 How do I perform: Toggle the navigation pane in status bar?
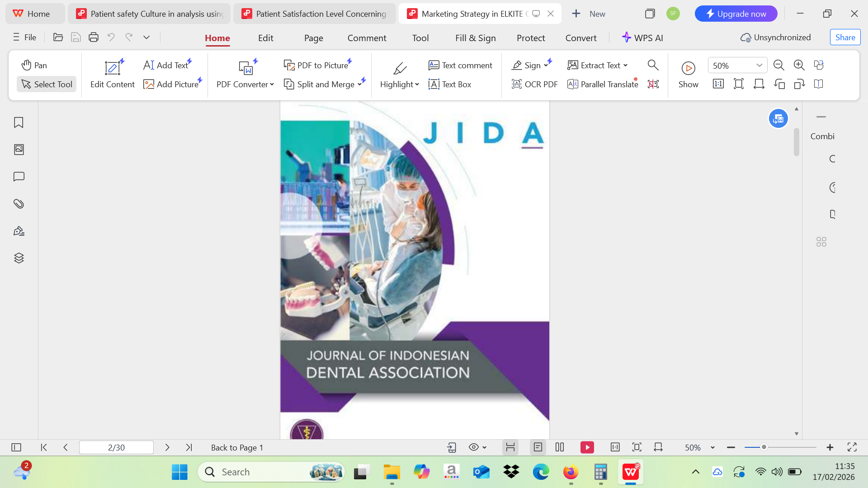(x=16, y=447)
